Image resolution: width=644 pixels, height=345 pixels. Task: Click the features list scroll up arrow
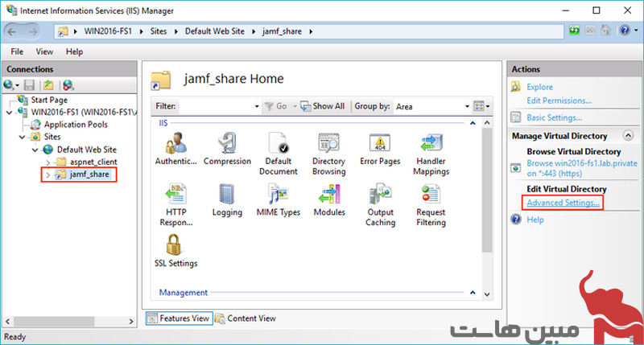click(487, 123)
